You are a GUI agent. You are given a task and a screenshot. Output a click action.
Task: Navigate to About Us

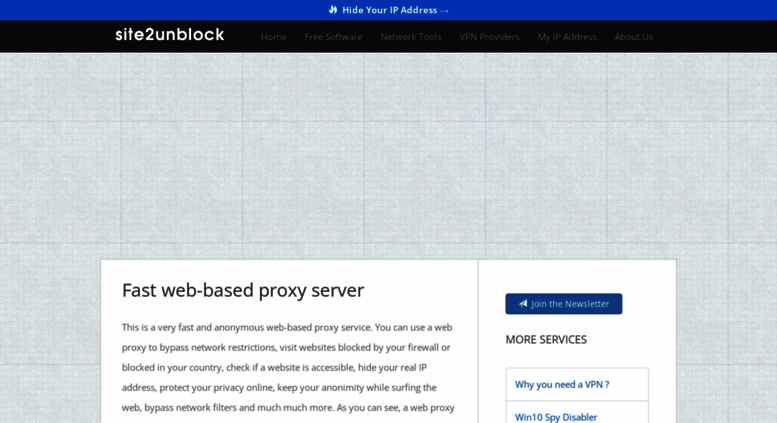(634, 37)
